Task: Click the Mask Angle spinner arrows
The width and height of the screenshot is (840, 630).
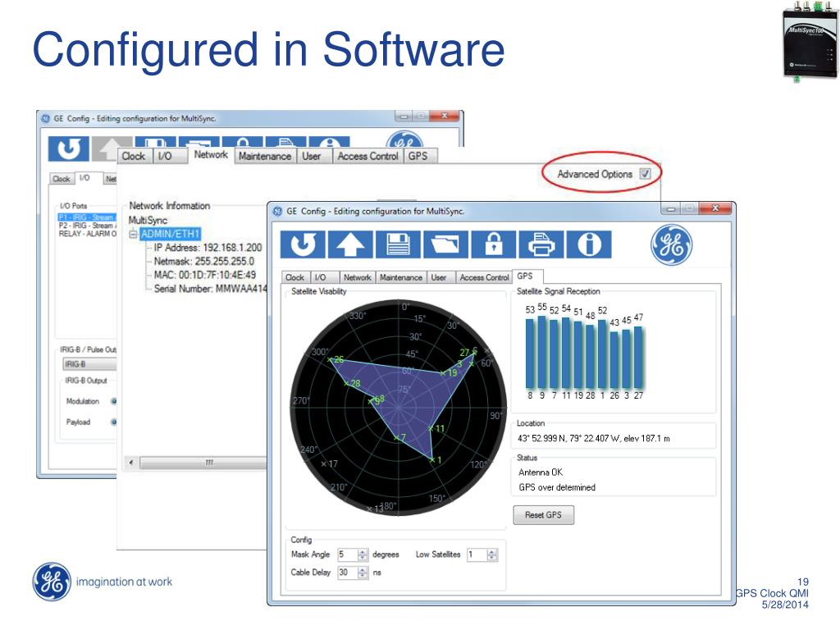Action: pos(363,555)
